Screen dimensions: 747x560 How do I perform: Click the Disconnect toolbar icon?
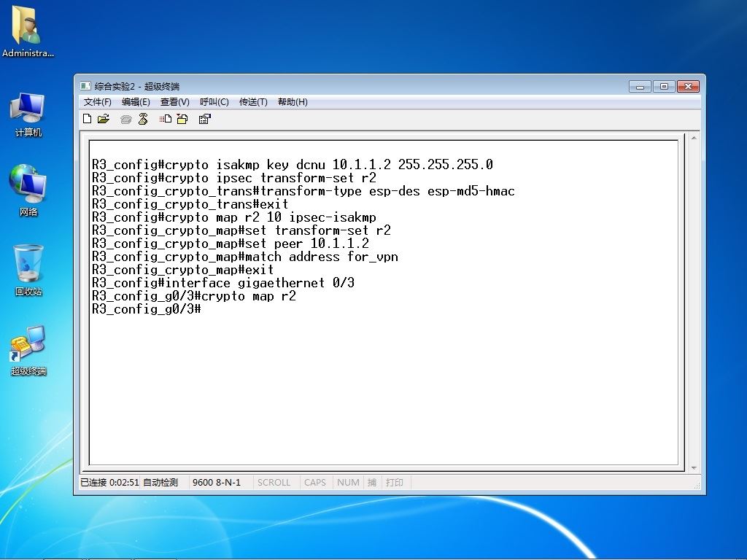point(143,119)
